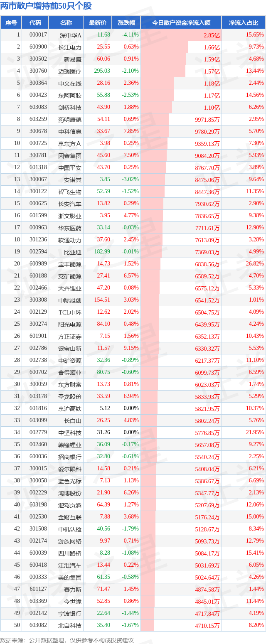Click the 净流入占比 column header
266x644 pixels.
(244, 23)
